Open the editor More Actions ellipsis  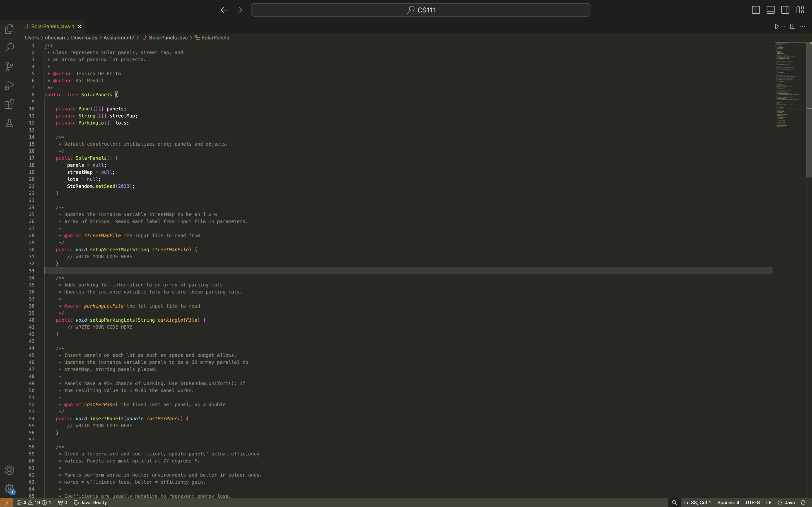click(803, 26)
